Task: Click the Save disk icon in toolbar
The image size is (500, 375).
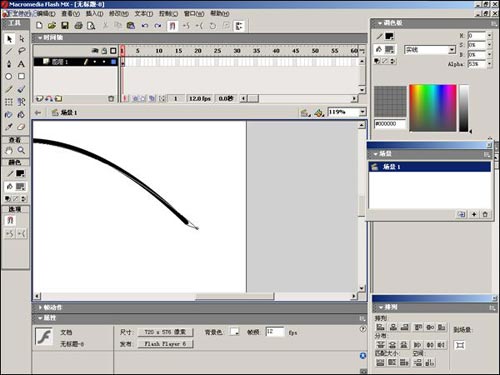Action: coord(65,25)
